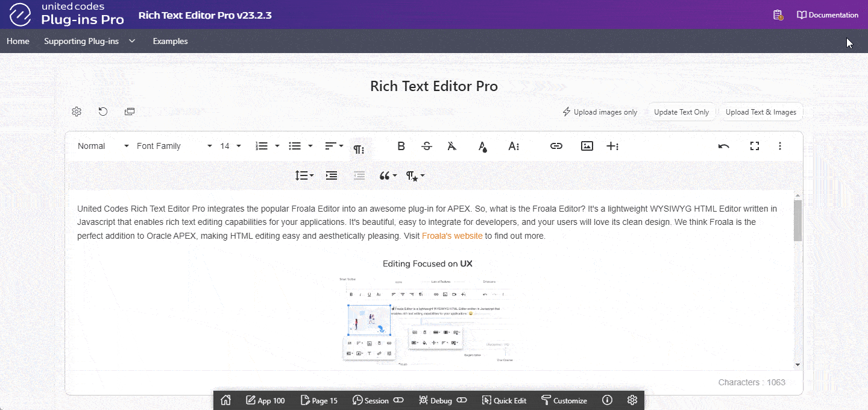Open the font size 14 dropdown

[x=231, y=146]
